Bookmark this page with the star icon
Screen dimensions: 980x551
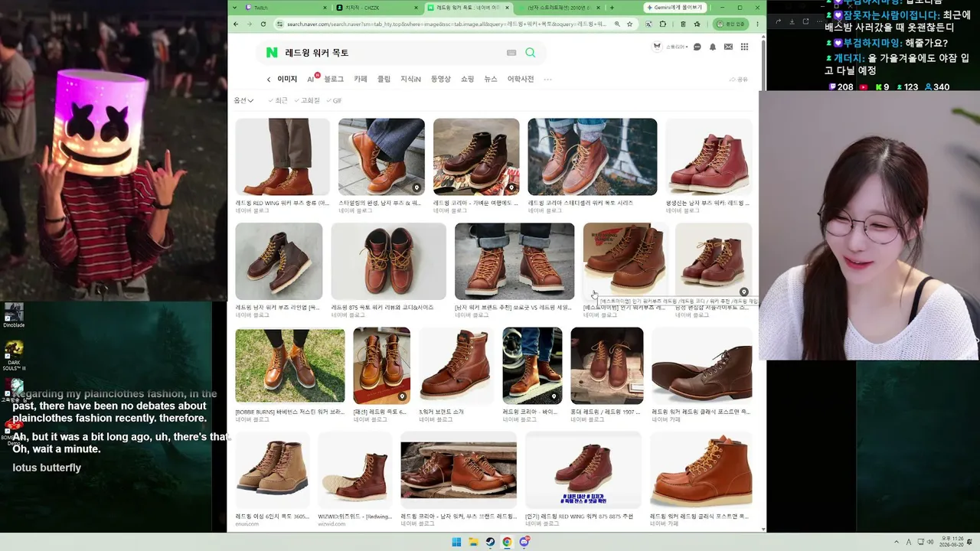pyautogui.click(x=630, y=24)
